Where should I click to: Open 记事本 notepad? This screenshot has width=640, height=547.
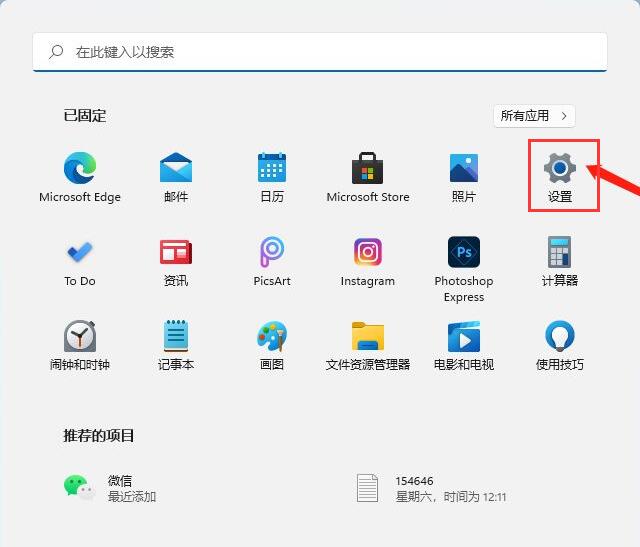[x=176, y=345]
